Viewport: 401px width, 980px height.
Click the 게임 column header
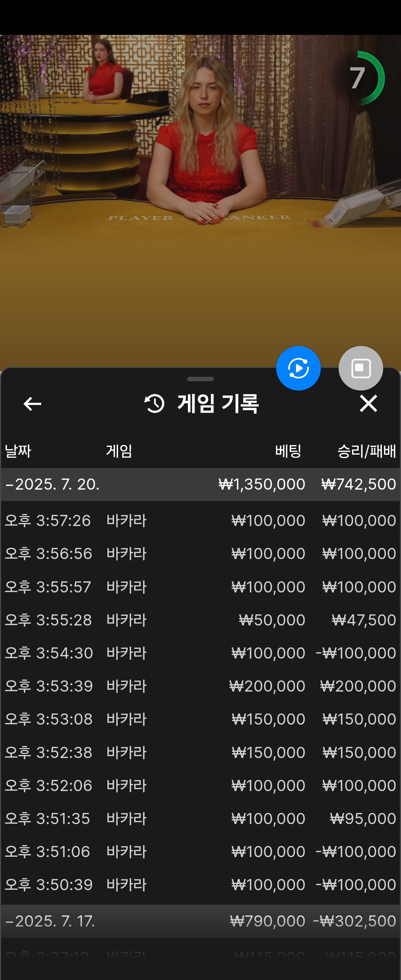pyautogui.click(x=119, y=451)
